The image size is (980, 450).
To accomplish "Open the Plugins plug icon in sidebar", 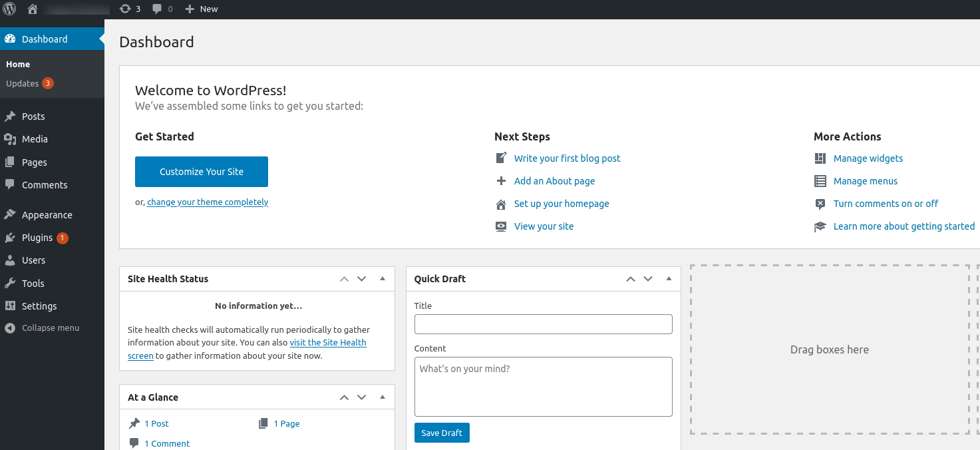I will (x=10, y=238).
